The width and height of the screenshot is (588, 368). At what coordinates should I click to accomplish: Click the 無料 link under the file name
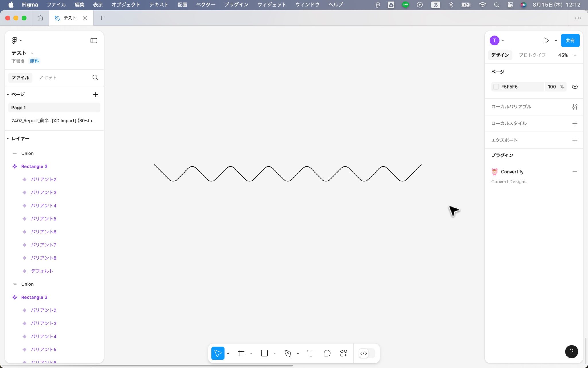click(34, 61)
